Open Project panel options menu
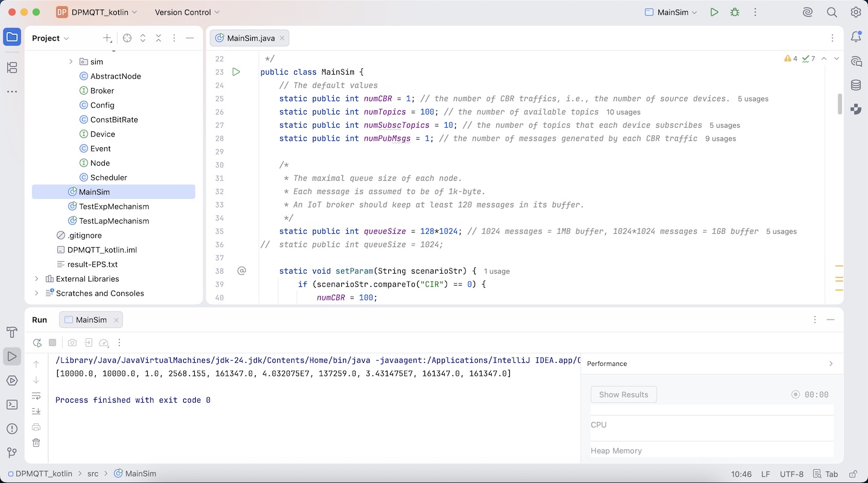 174,38
